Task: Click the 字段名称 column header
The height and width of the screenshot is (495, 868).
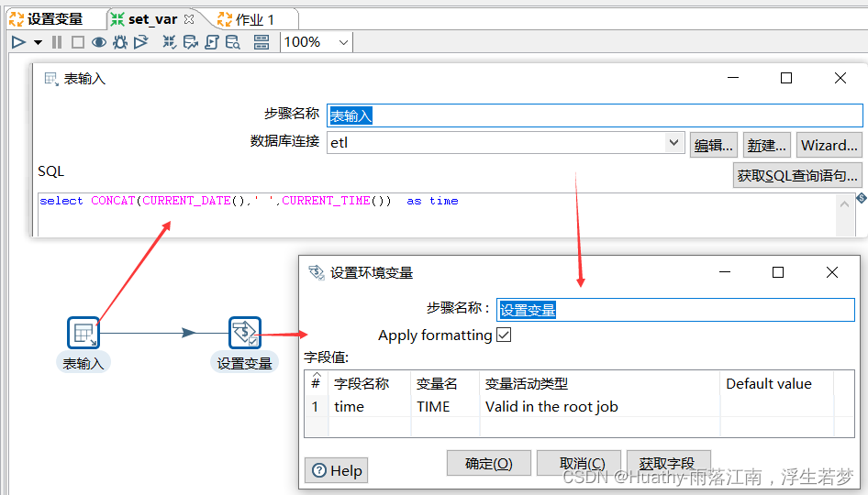Action: point(370,383)
